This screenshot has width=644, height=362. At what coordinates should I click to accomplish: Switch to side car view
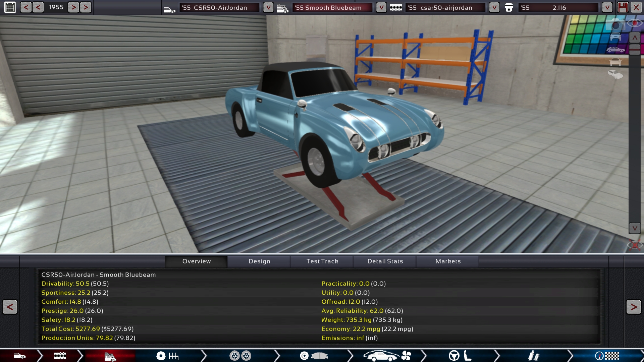pyautogui.click(x=615, y=50)
